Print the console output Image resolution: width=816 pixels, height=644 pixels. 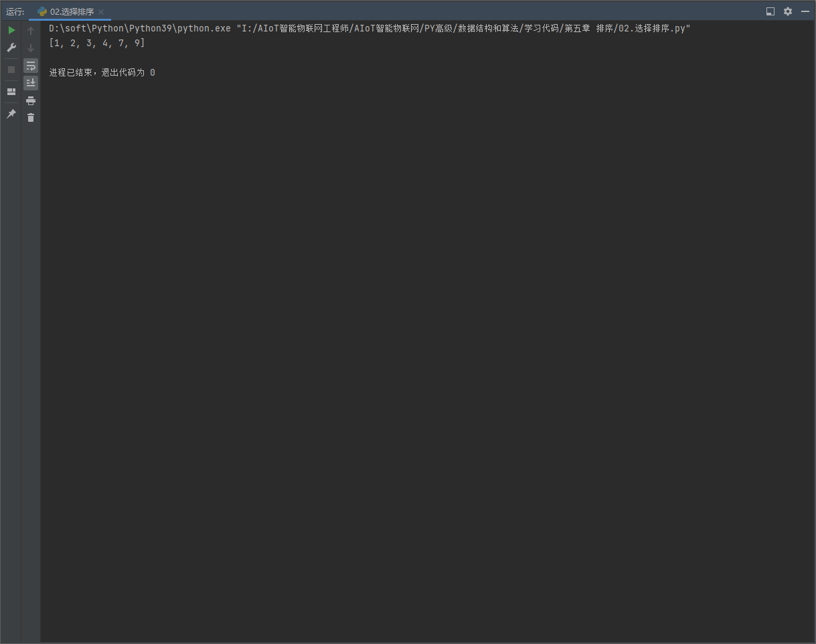pyautogui.click(x=31, y=100)
